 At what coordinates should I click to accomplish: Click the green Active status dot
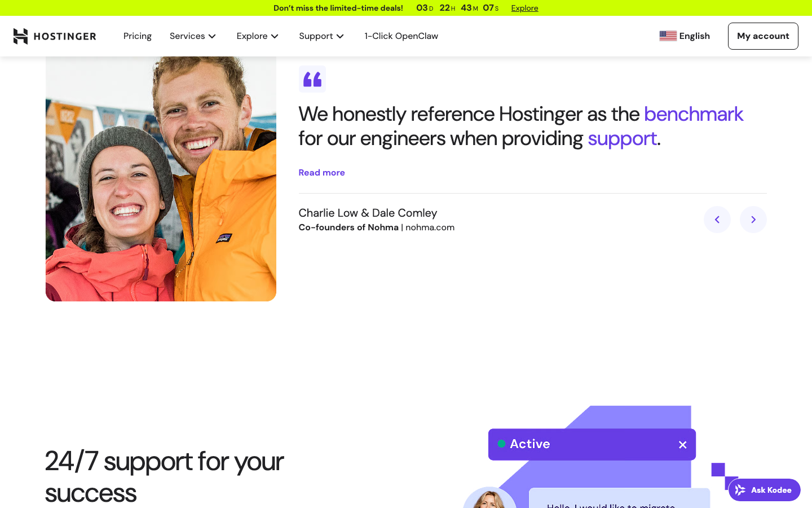coord(501,444)
